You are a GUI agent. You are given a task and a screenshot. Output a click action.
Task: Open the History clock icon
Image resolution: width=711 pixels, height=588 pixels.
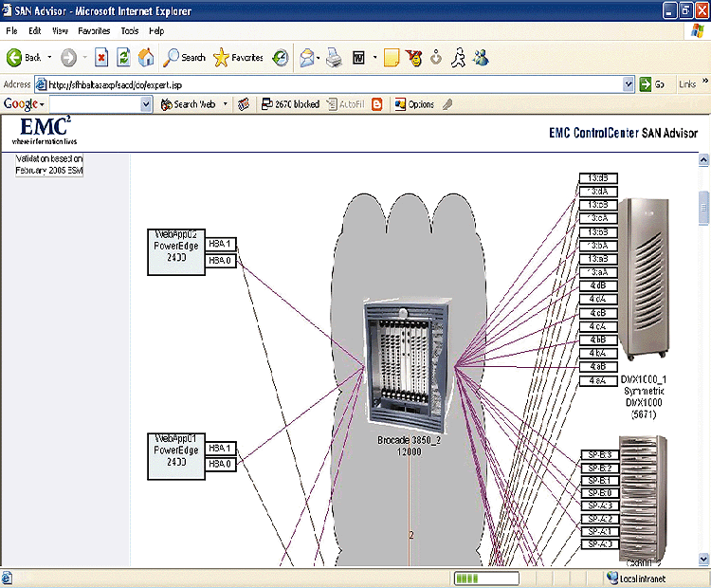281,58
